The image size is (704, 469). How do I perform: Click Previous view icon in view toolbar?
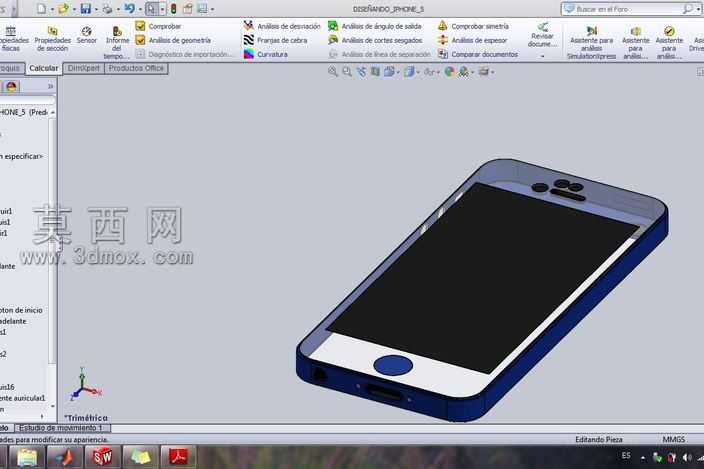pyautogui.click(x=361, y=71)
